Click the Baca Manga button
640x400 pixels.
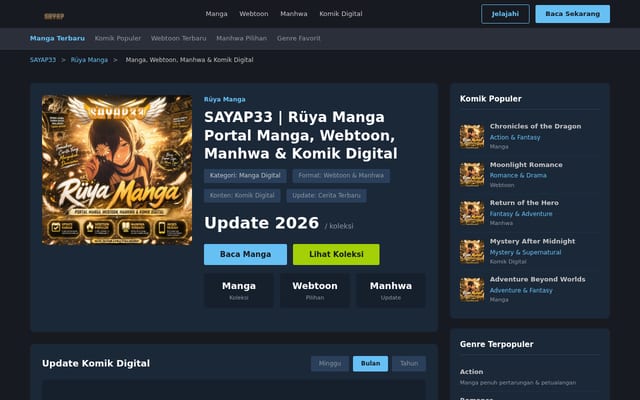tap(245, 254)
